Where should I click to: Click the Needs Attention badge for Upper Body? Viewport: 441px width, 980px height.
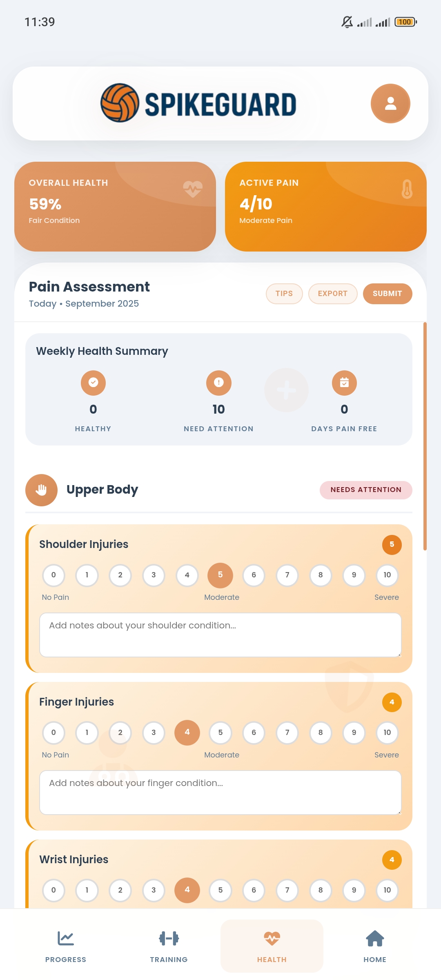pos(365,490)
